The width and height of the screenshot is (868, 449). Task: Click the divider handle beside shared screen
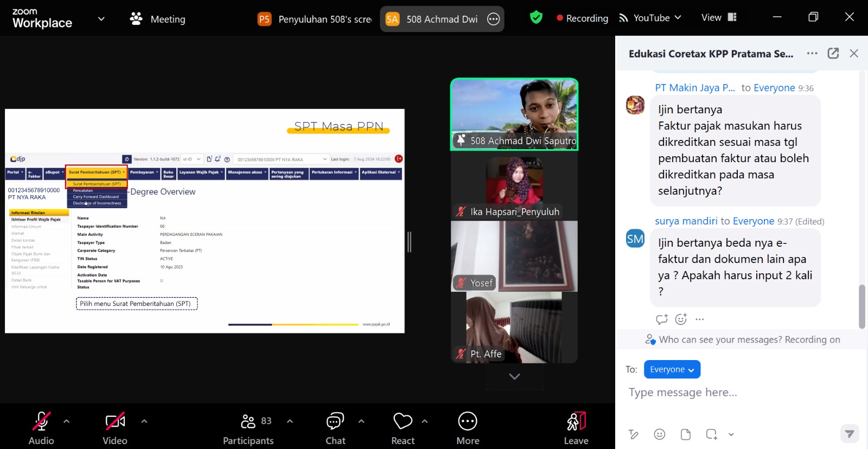(x=410, y=242)
